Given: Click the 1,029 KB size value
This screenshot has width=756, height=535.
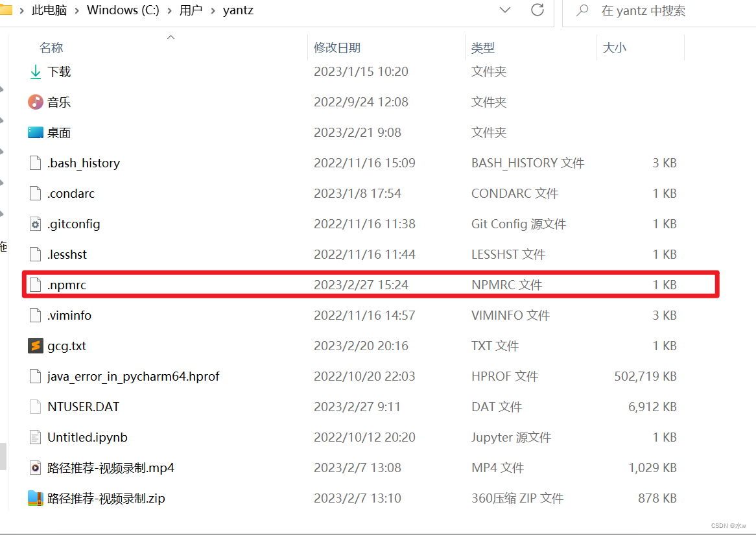Looking at the screenshot, I should 652,468.
